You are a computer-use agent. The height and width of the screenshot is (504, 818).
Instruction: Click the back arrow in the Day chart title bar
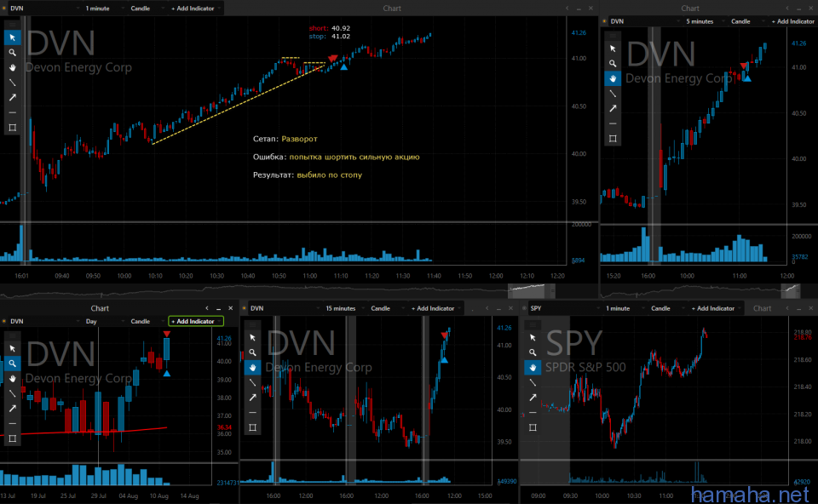click(x=207, y=308)
